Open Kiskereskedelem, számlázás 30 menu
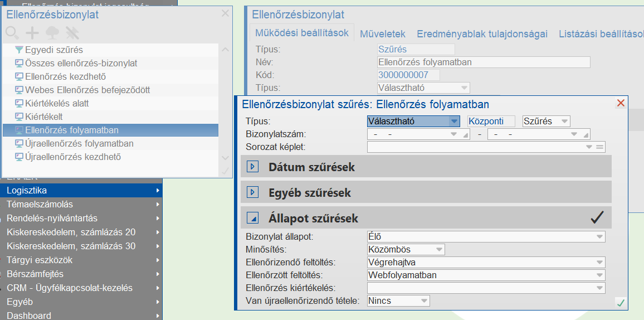 [x=81, y=246]
